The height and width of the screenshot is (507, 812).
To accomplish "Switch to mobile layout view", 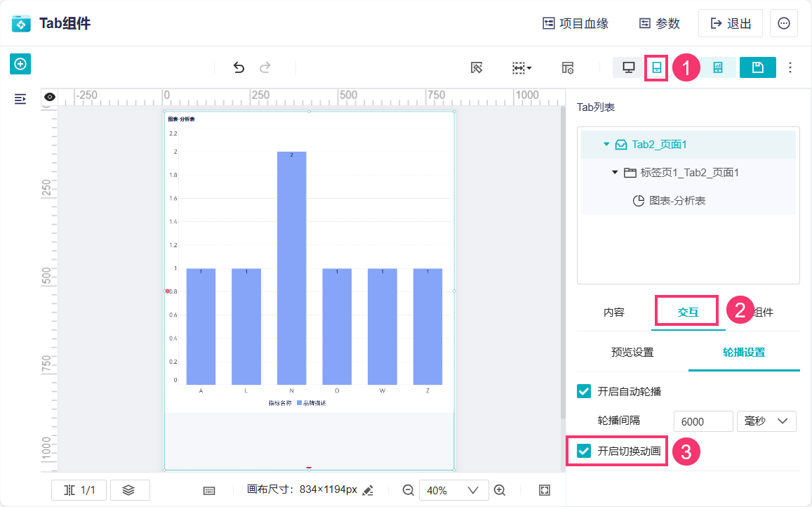I will coord(657,68).
